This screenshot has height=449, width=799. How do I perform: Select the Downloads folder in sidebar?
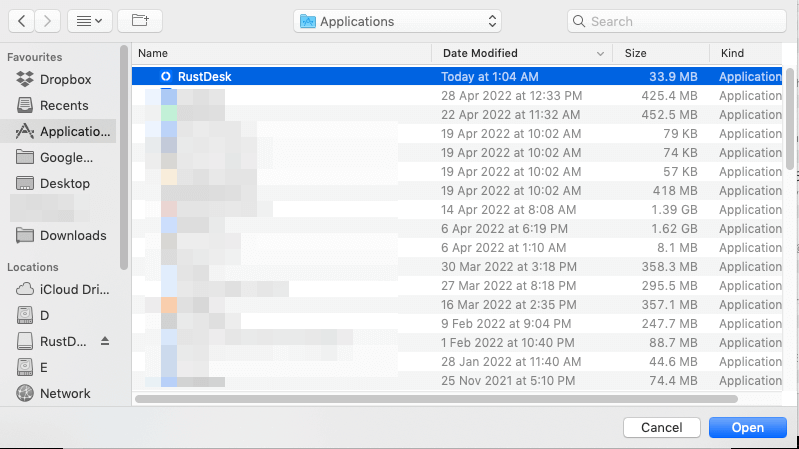[72, 235]
